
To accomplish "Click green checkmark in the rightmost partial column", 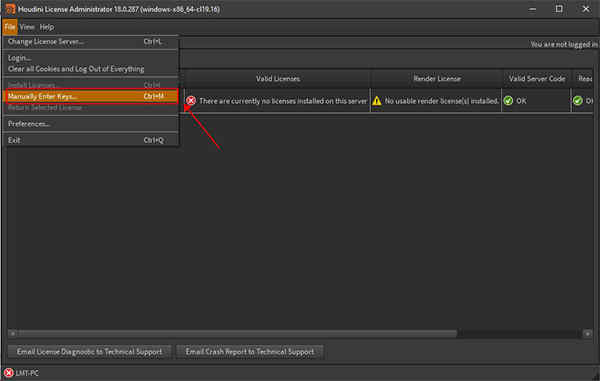I will point(578,101).
